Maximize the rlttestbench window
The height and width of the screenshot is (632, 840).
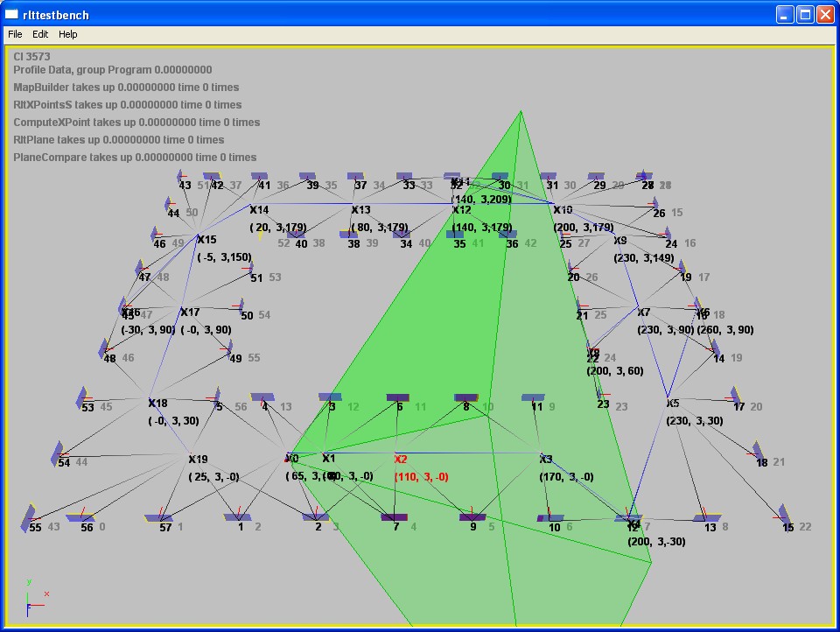[x=803, y=14]
